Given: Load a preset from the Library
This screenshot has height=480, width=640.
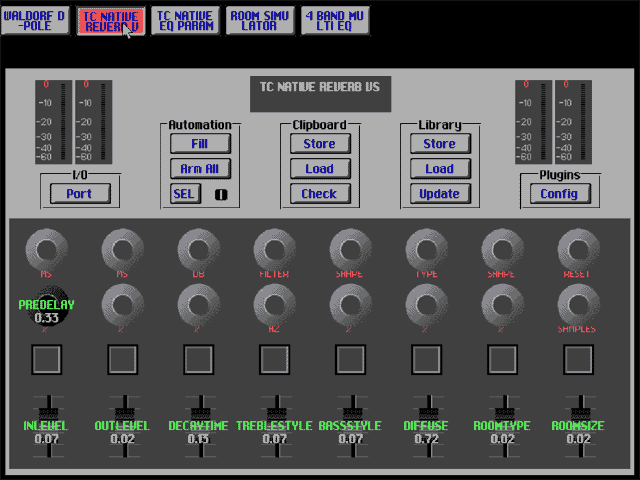Looking at the screenshot, I should pos(440,169).
